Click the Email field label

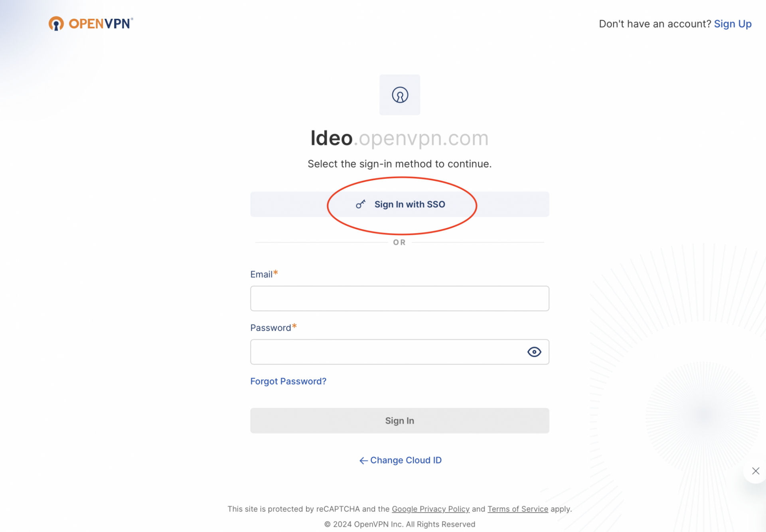pyautogui.click(x=261, y=275)
